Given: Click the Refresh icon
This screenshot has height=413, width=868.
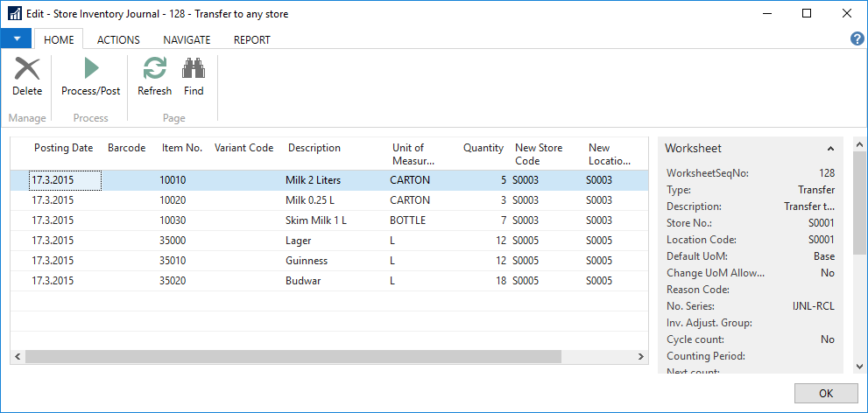Looking at the screenshot, I should pos(154,76).
